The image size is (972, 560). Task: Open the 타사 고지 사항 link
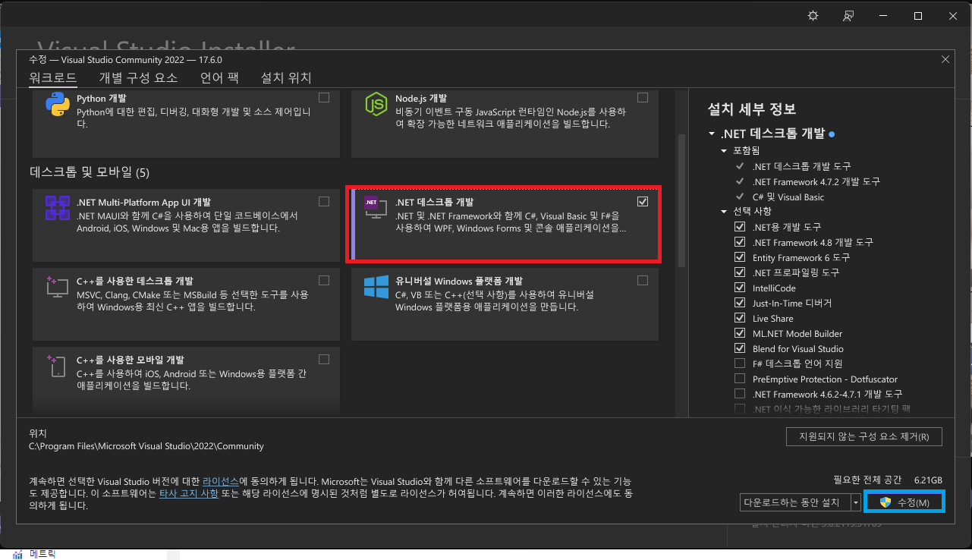[x=189, y=493]
